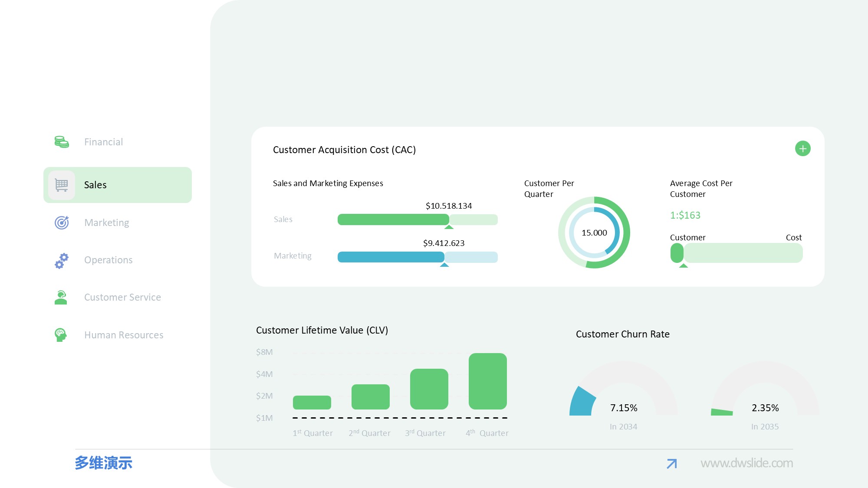Click the Sales shopping cart icon
The height and width of the screenshot is (488, 868).
[62, 185]
